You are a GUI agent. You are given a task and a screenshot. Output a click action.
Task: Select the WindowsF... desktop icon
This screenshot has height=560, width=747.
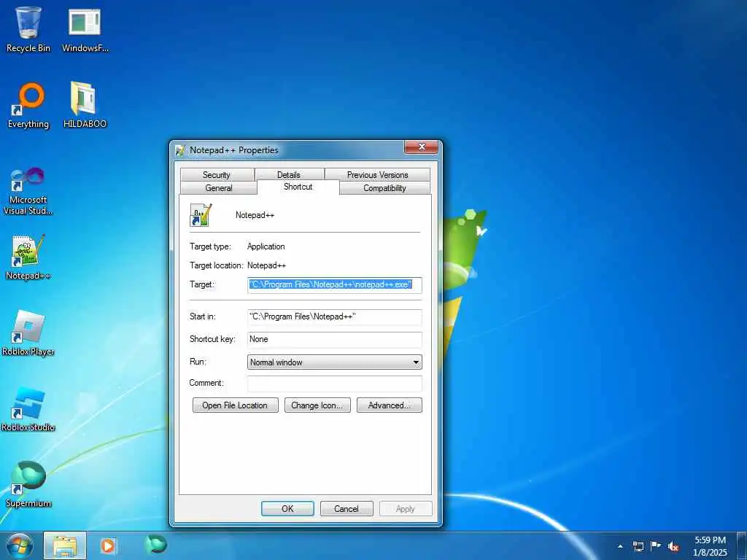(85, 29)
